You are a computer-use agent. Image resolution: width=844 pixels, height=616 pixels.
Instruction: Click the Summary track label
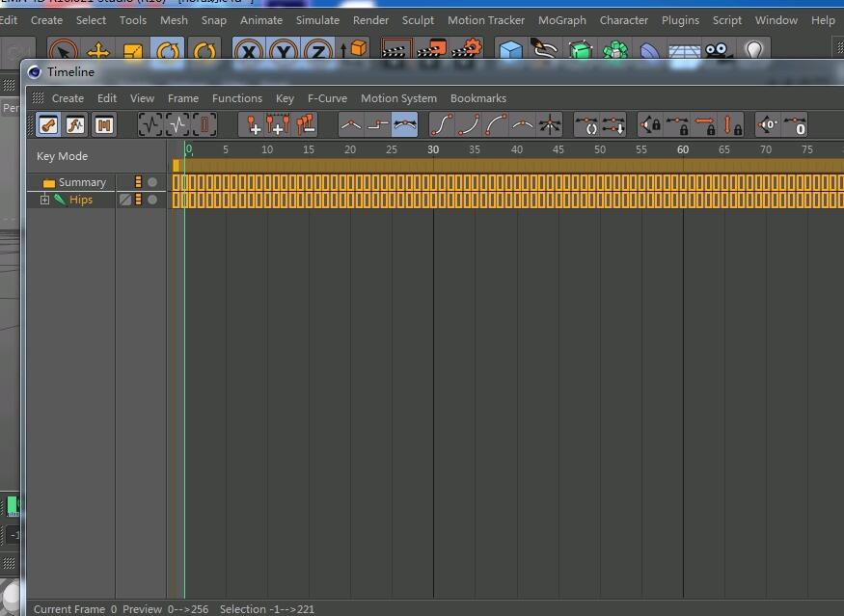pos(82,182)
